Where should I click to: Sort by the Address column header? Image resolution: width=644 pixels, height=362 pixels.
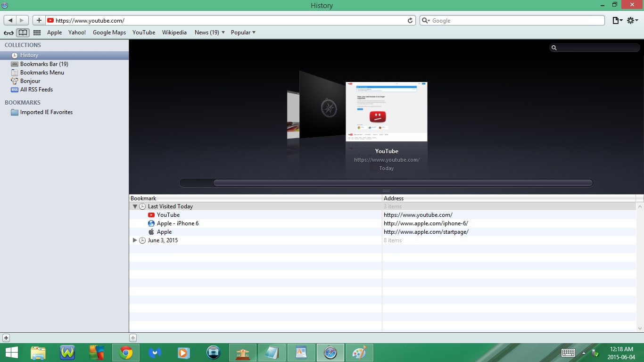509,198
